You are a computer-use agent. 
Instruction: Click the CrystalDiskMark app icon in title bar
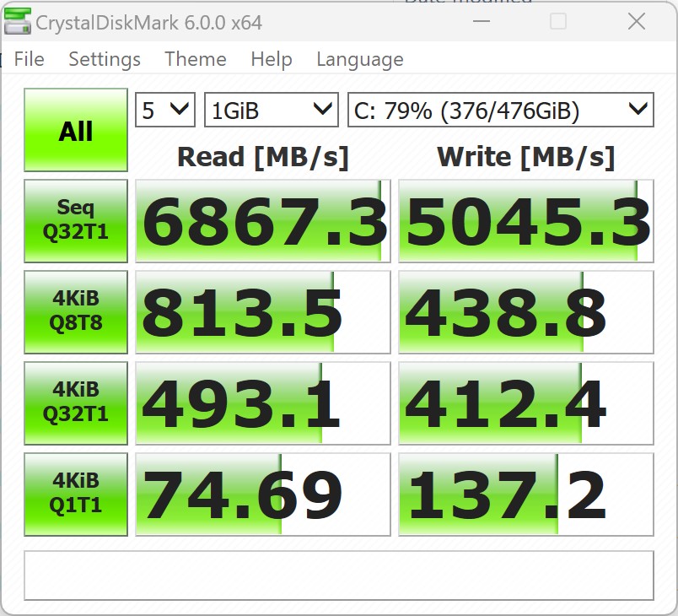click(17, 21)
